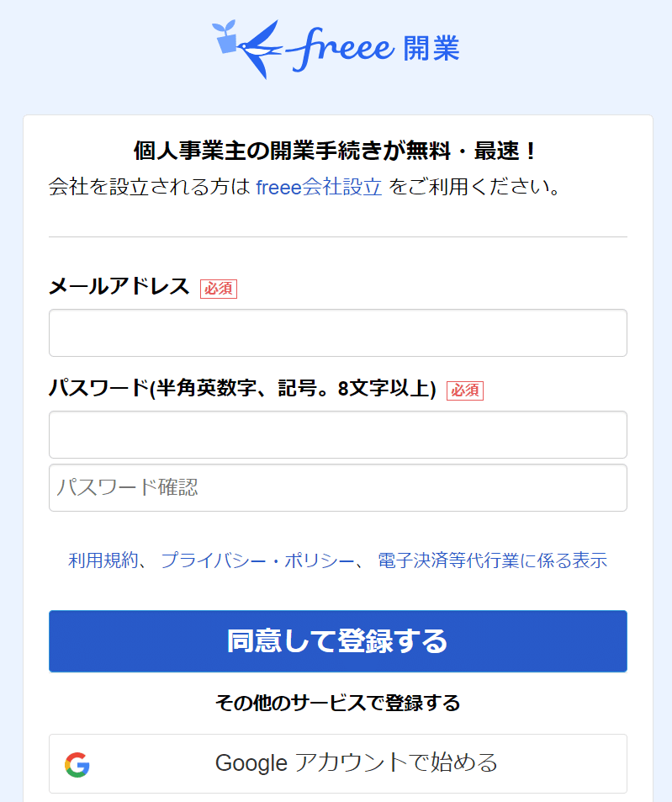Click the 必須 badge next to メールアドレス
This screenshot has height=802, width=672.
(218, 289)
